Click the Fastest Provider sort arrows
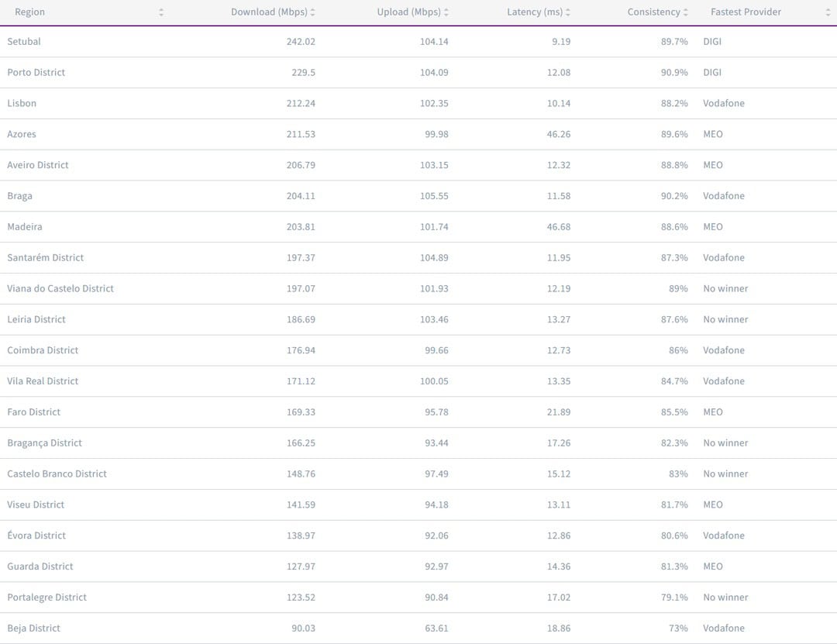Screen dimensions: 837x644 (x=828, y=12)
